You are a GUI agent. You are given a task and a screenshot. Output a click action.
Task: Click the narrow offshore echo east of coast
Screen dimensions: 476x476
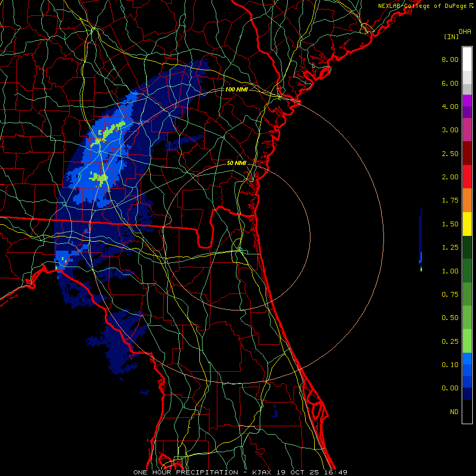point(420,239)
